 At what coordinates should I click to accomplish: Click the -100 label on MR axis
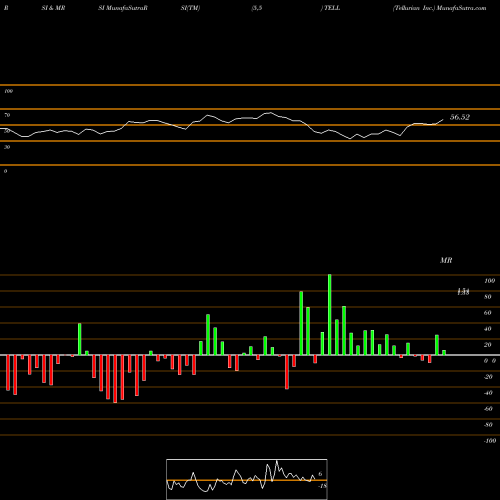(x=490, y=441)
